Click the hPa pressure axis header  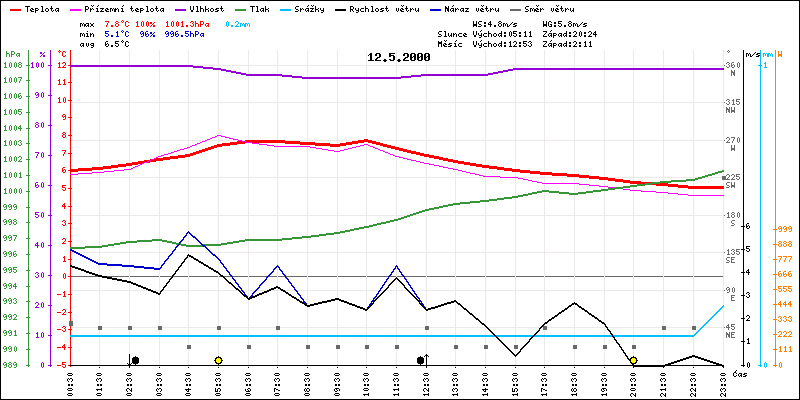pos(12,53)
